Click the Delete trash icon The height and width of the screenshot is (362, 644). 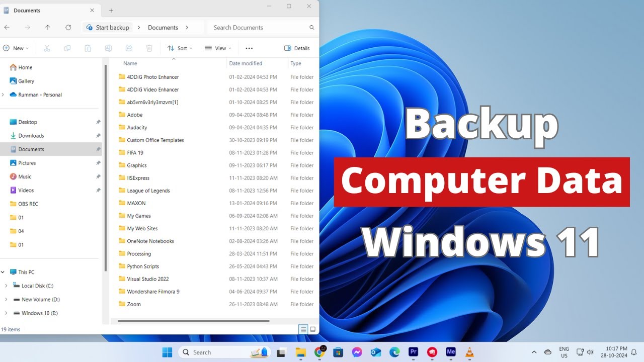tap(149, 48)
